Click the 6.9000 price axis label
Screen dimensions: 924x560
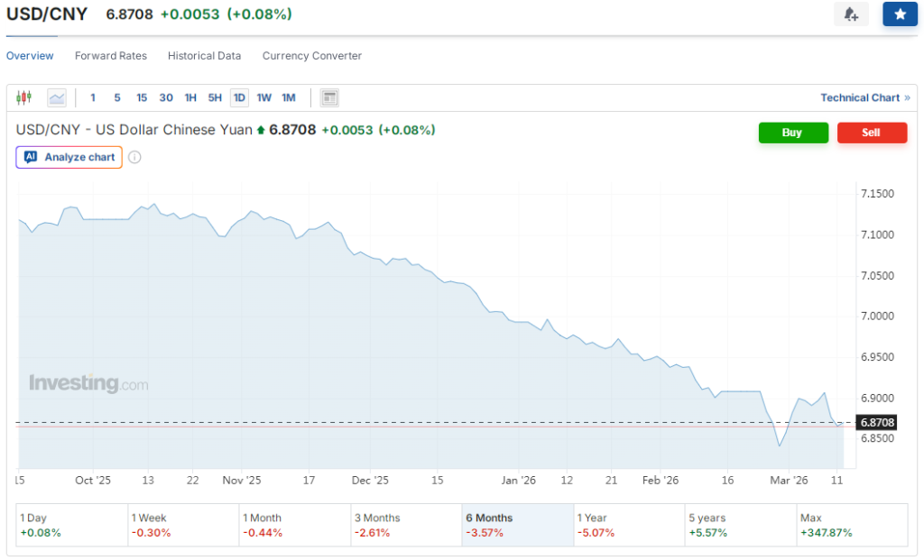877,398
